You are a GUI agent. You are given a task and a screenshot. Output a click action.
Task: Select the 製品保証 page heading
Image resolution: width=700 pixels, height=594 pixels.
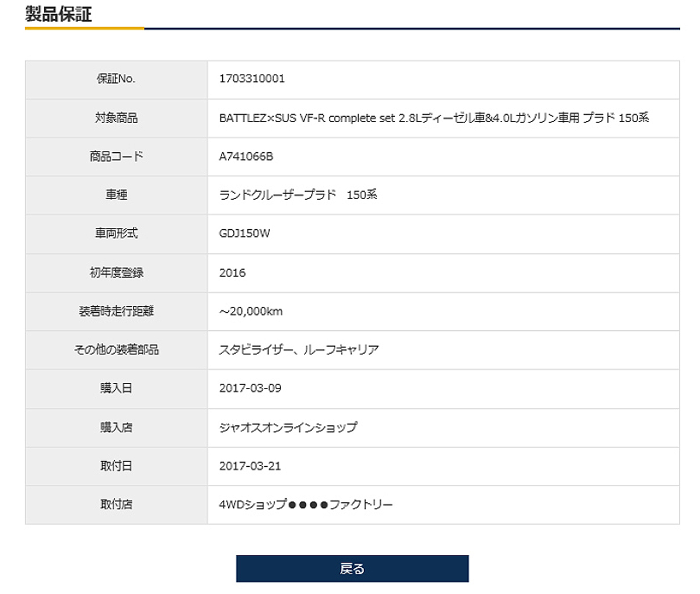click(x=58, y=14)
